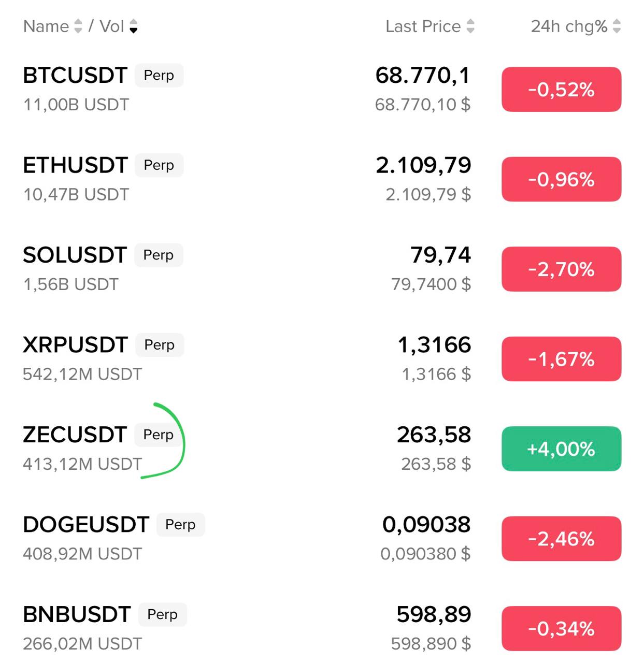Click the 24h chg% header label
Image resolution: width=644 pixels, height=663 pixels.
[x=569, y=26]
